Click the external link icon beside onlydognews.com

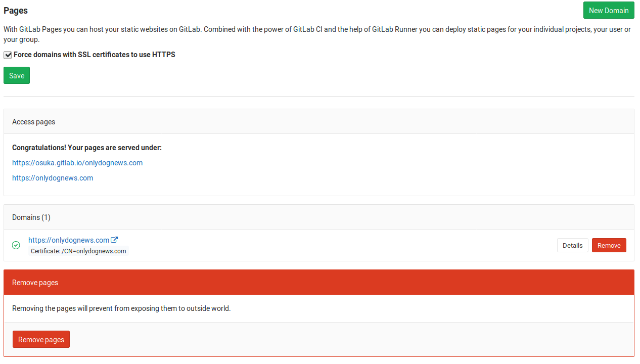pyautogui.click(x=114, y=240)
